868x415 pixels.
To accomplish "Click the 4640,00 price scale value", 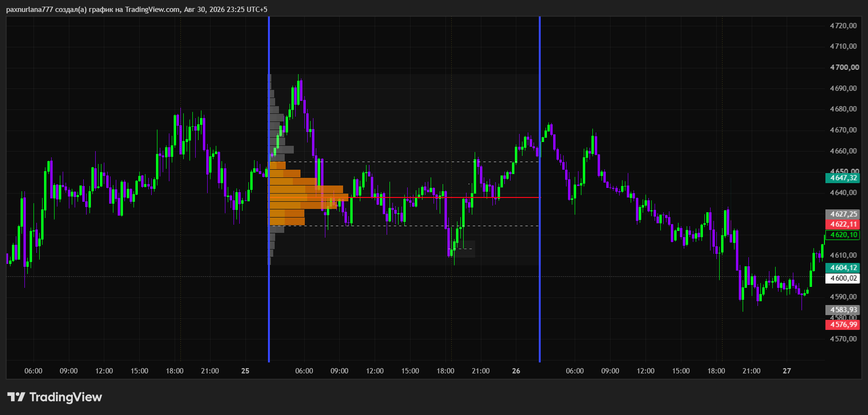I will coord(843,193).
